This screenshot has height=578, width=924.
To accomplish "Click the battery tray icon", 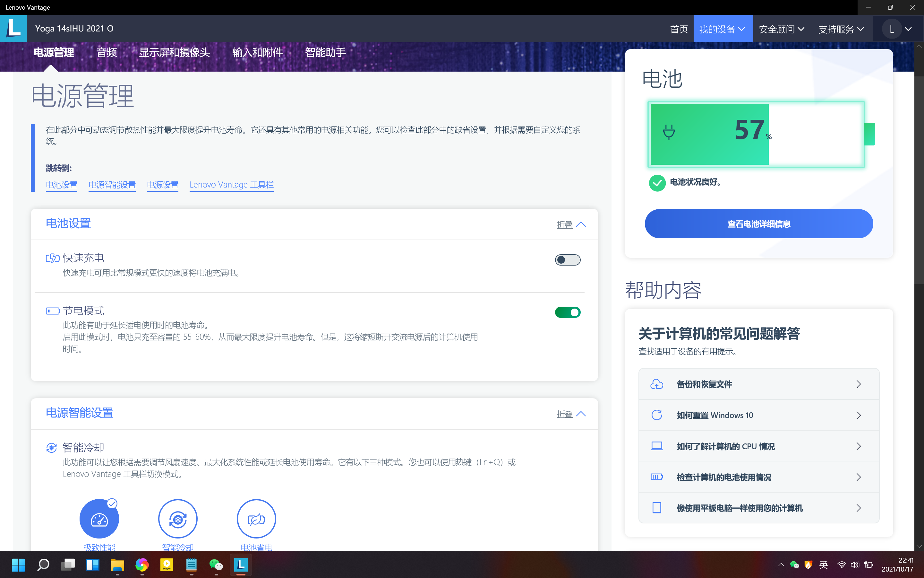I will point(868,565).
